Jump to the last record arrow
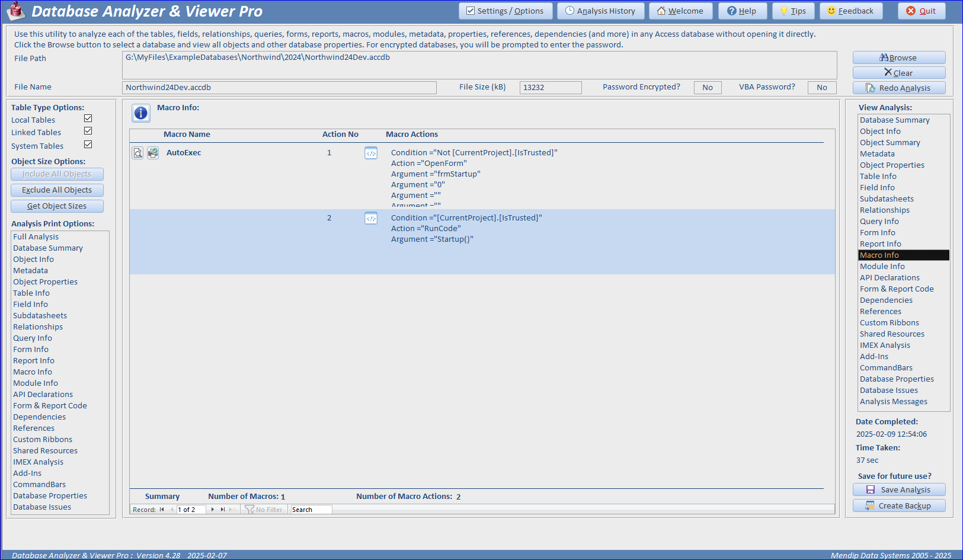 [223, 510]
